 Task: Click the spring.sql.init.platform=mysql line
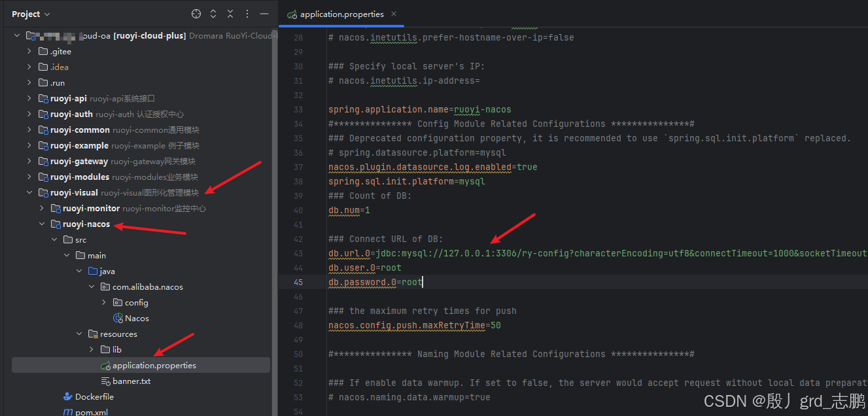[x=407, y=181]
